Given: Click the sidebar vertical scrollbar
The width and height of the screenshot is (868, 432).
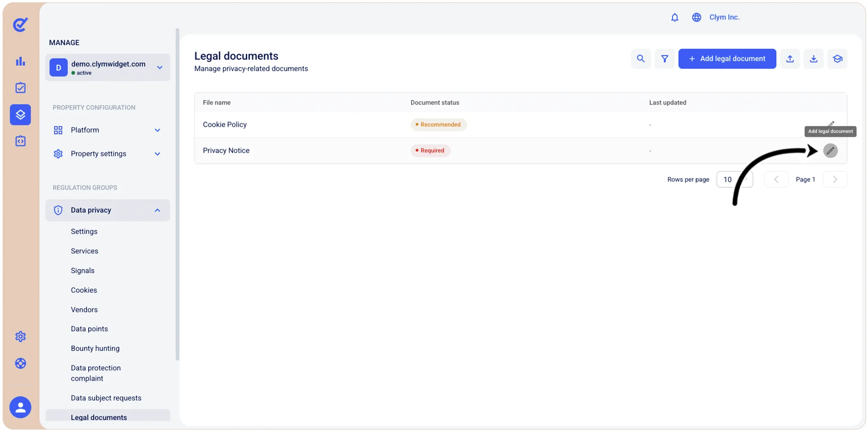Looking at the screenshot, I should click(177, 195).
